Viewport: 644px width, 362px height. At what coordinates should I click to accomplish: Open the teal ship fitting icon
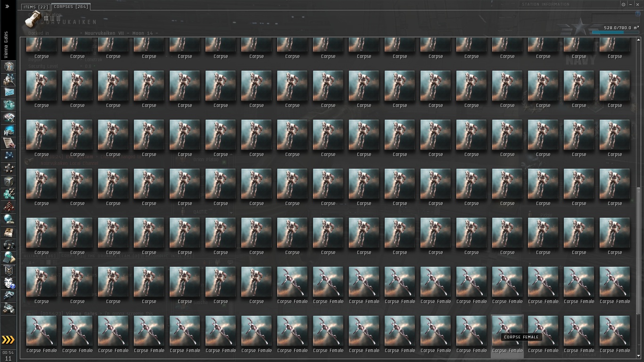9,105
